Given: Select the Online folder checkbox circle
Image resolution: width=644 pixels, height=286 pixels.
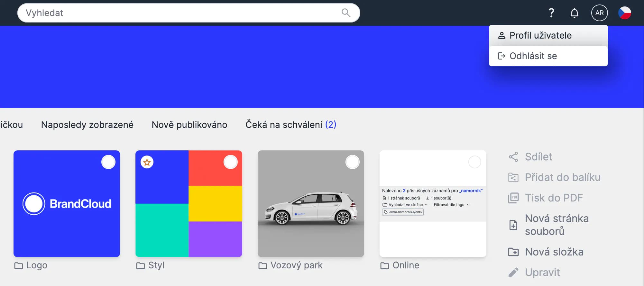Looking at the screenshot, I should coord(474,162).
